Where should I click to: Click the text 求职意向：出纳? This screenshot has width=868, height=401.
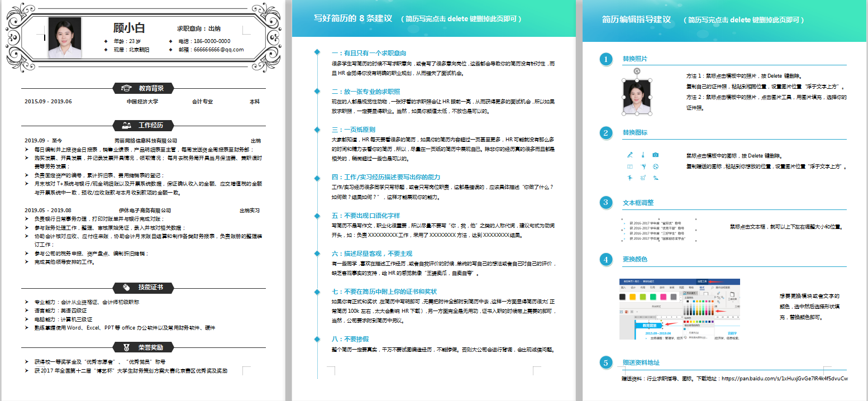coord(199,28)
